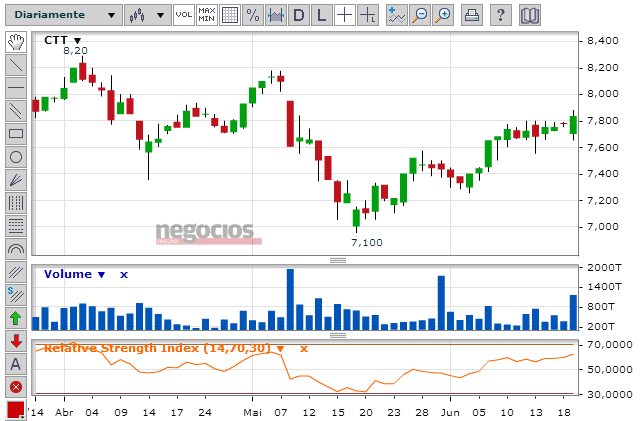Enable the crosshair cursor tool
The image size is (641, 421).
345,15
